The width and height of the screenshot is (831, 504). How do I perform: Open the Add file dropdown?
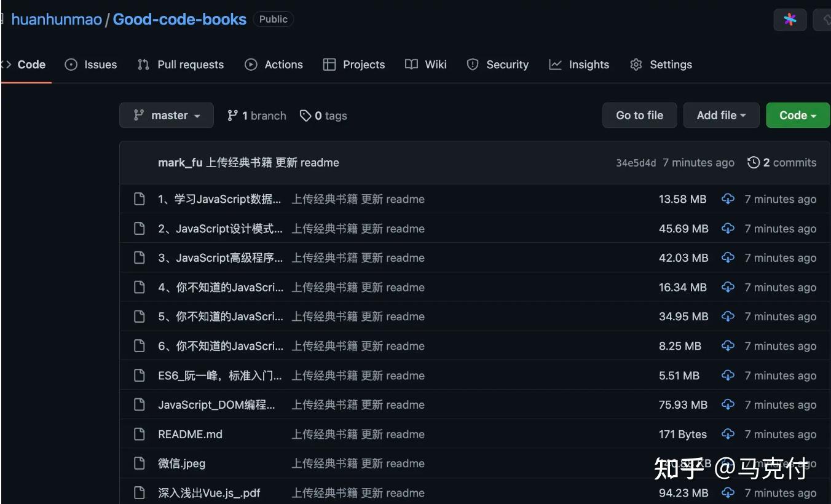[720, 115]
